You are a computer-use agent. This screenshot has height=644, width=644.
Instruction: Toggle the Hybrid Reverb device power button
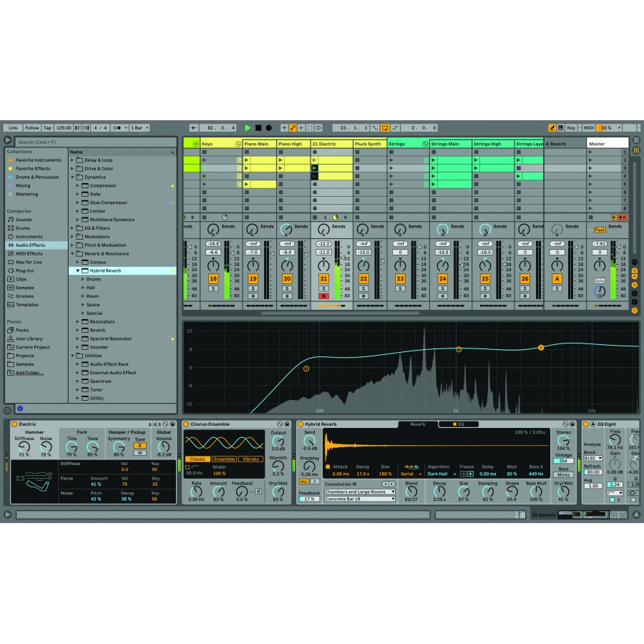[x=301, y=424]
